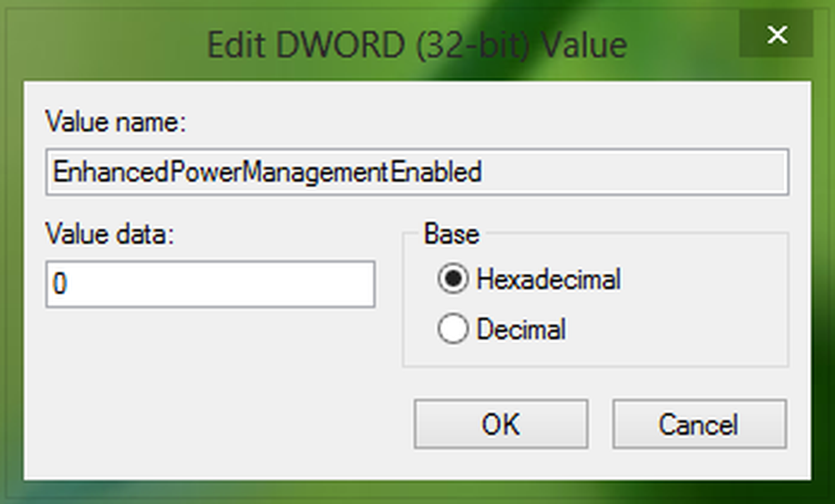The image size is (835, 504).
Task: Click the Cancel button
Action: [699, 424]
